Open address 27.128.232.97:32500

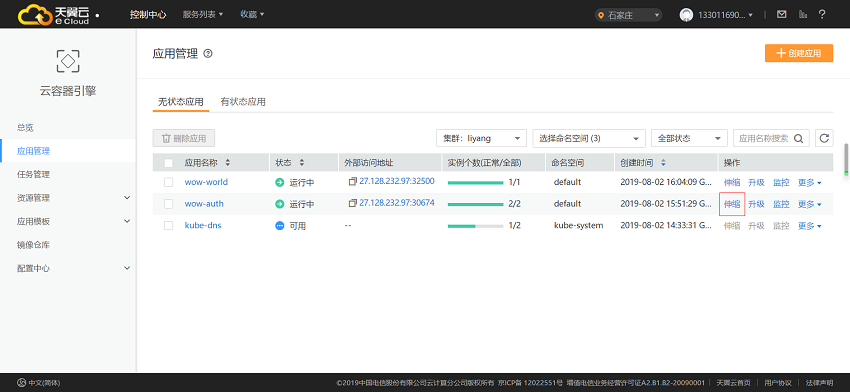tap(397, 181)
